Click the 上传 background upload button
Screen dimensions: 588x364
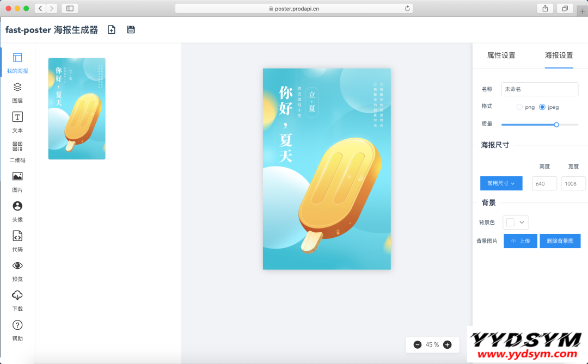[520, 241]
